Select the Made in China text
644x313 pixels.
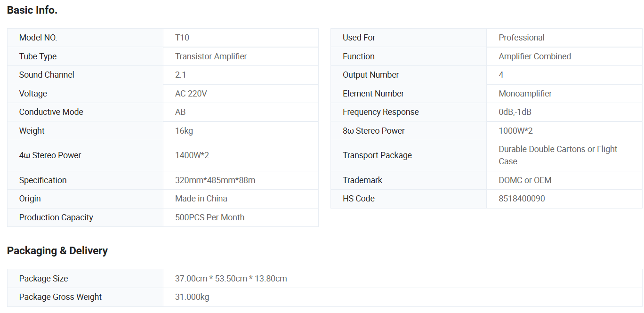201,199
